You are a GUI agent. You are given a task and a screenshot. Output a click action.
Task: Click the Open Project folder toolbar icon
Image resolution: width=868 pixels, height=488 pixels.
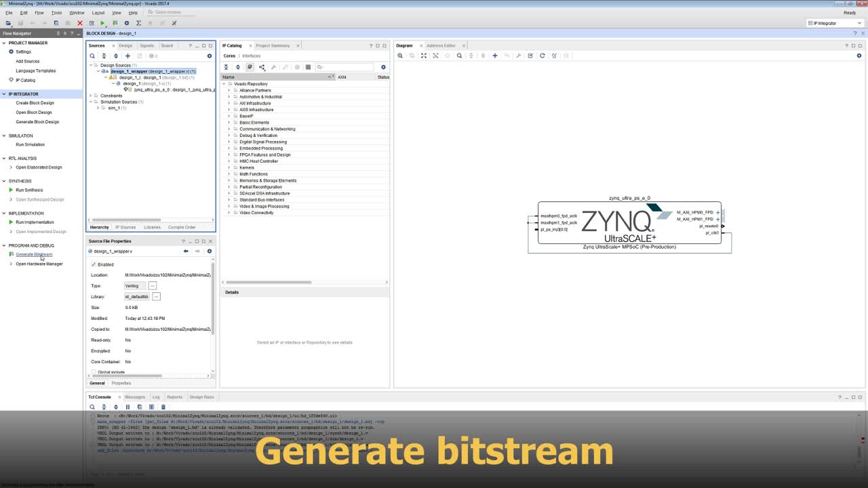point(8,23)
